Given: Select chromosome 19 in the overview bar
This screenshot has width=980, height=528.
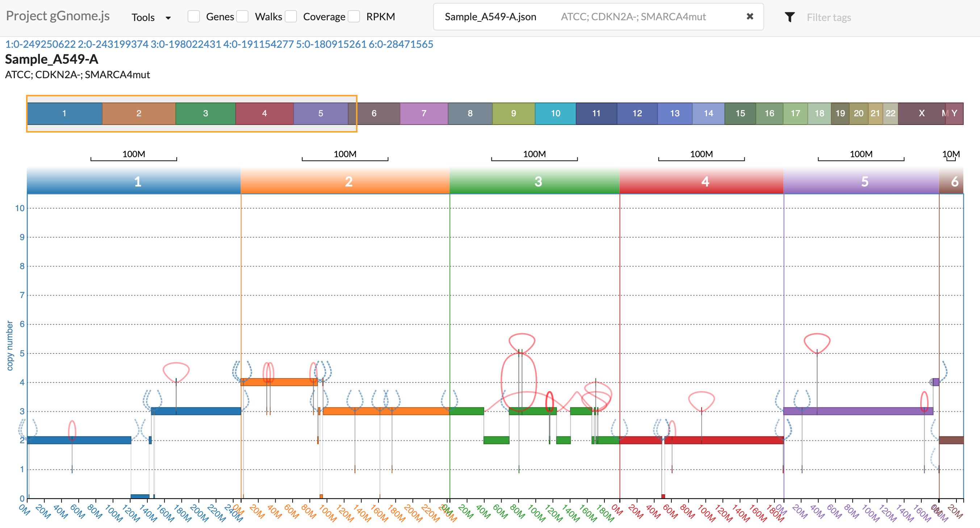Looking at the screenshot, I should (840, 113).
